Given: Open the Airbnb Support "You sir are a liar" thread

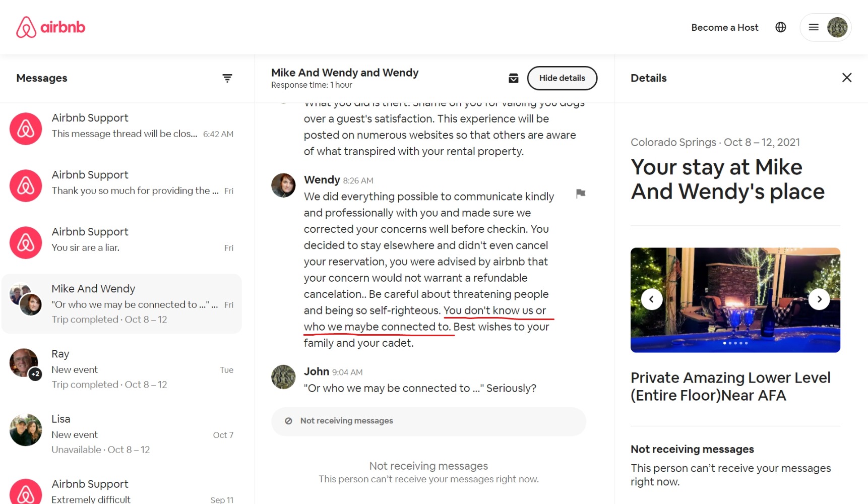Looking at the screenshot, I should 122,239.
